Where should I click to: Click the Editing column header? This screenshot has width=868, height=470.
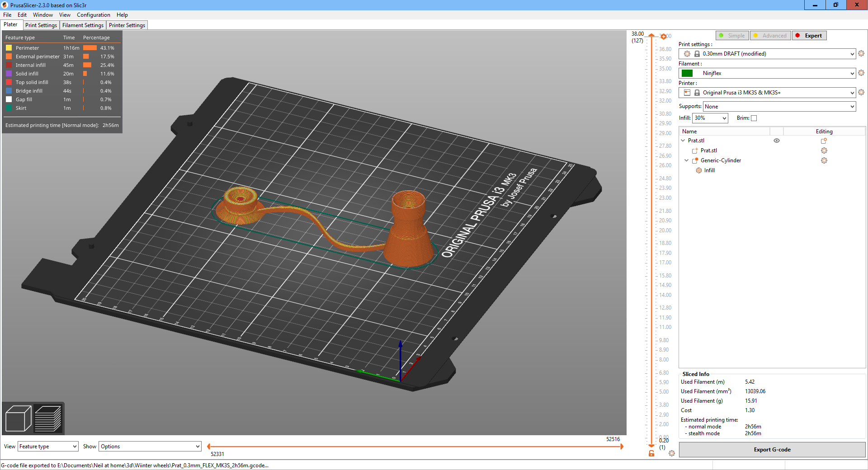point(824,132)
